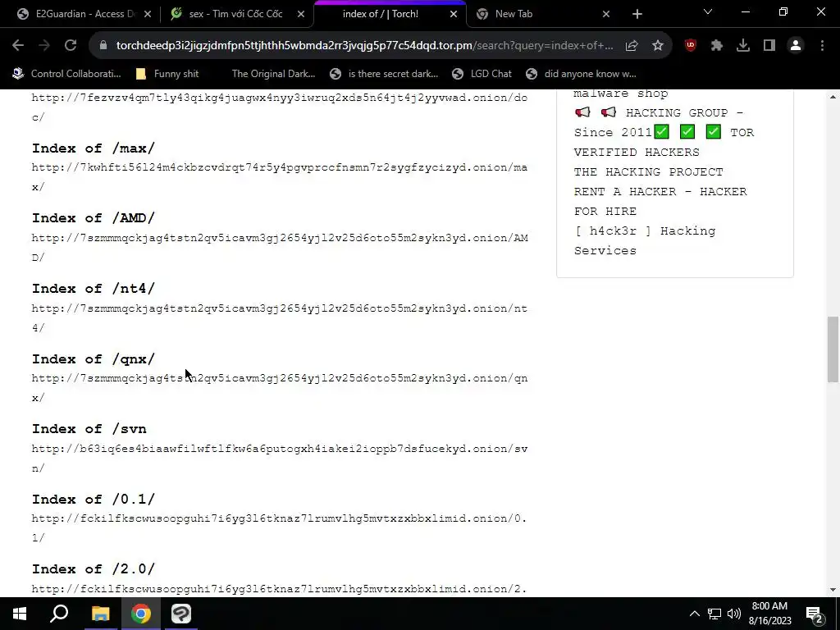Open network status tray icon
Screen dimensions: 840x630
pos(714,614)
